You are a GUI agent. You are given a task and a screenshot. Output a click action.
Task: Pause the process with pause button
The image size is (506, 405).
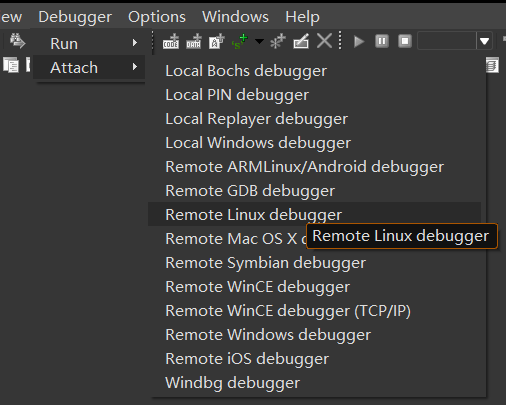(x=382, y=41)
